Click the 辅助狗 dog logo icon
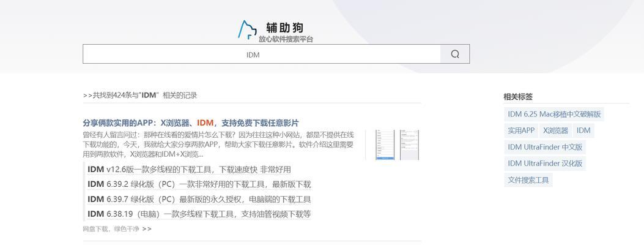The height and width of the screenshot is (245, 644). (246, 30)
